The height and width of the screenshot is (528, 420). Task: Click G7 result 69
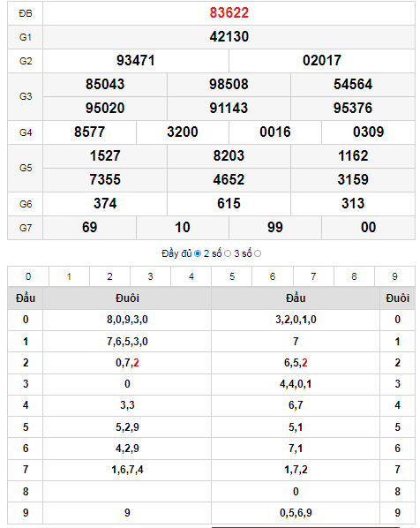(89, 227)
